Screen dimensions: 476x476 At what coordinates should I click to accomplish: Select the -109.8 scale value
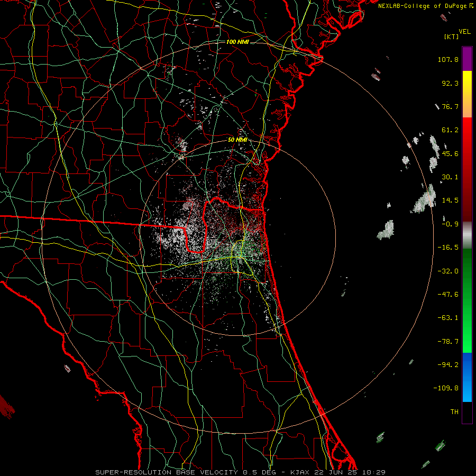pyautogui.click(x=446, y=388)
